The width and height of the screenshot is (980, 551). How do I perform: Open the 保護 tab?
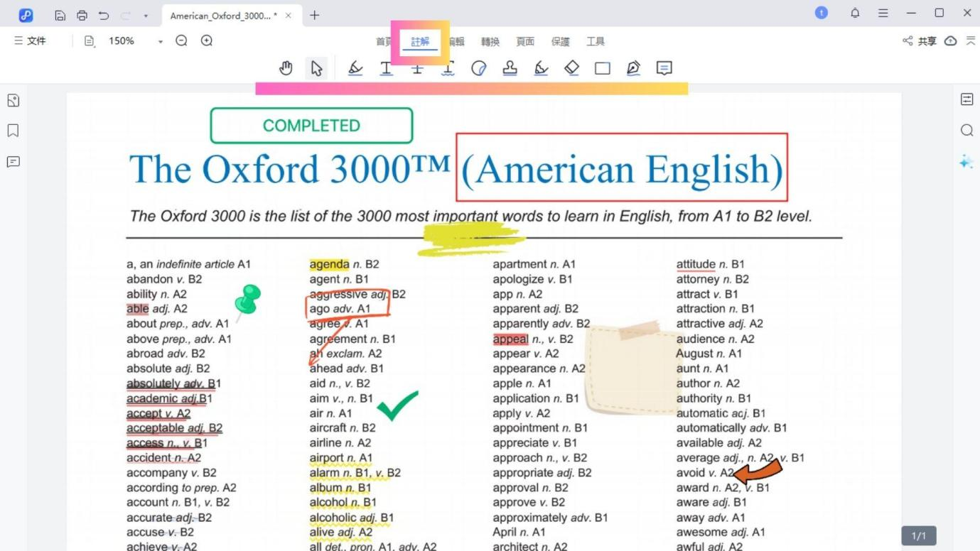(560, 41)
